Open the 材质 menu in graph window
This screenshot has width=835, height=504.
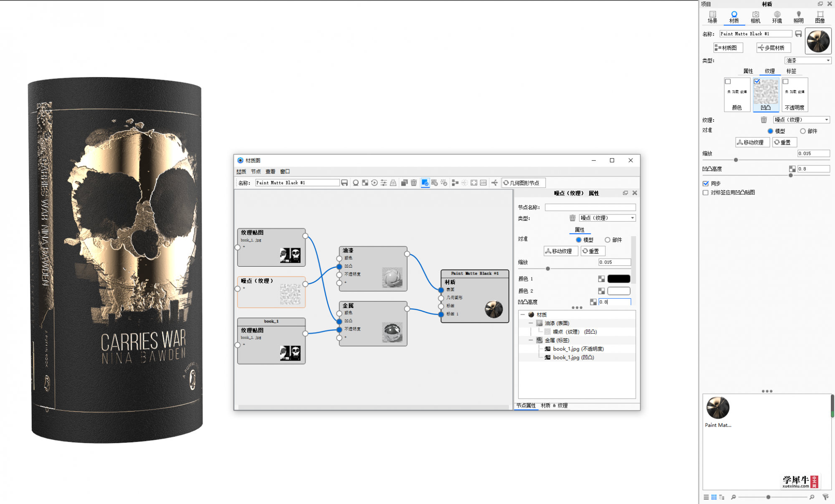pyautogui.click(x=241, y=171)
